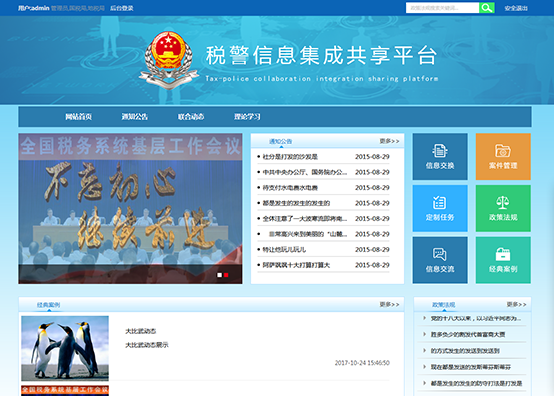
Task: Select the 通知公告 panel header tab
Action: pos(281,141)
